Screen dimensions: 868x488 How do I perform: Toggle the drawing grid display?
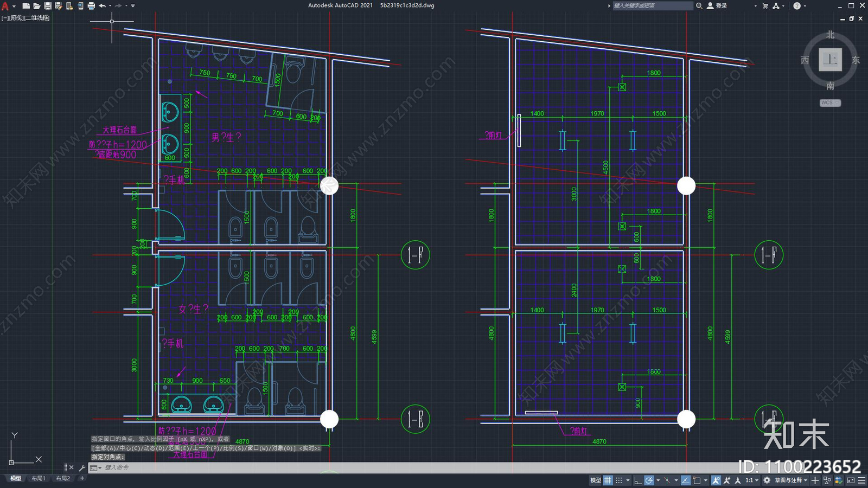[x=608, y=480]
